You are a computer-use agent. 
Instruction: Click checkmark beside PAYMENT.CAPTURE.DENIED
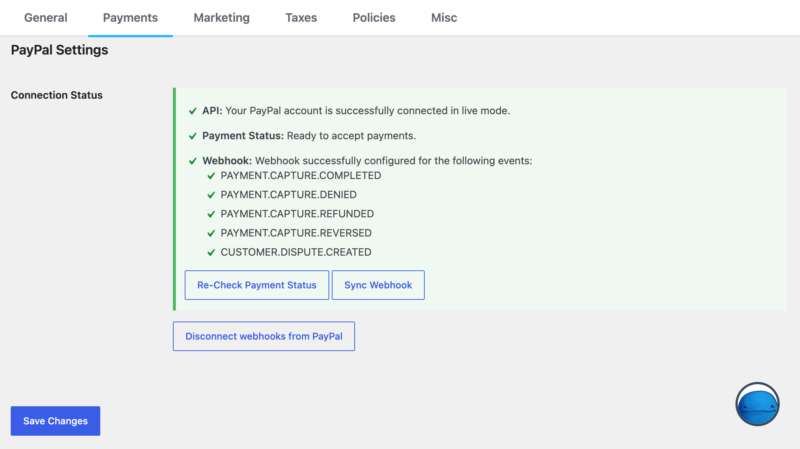click(211, 195)
